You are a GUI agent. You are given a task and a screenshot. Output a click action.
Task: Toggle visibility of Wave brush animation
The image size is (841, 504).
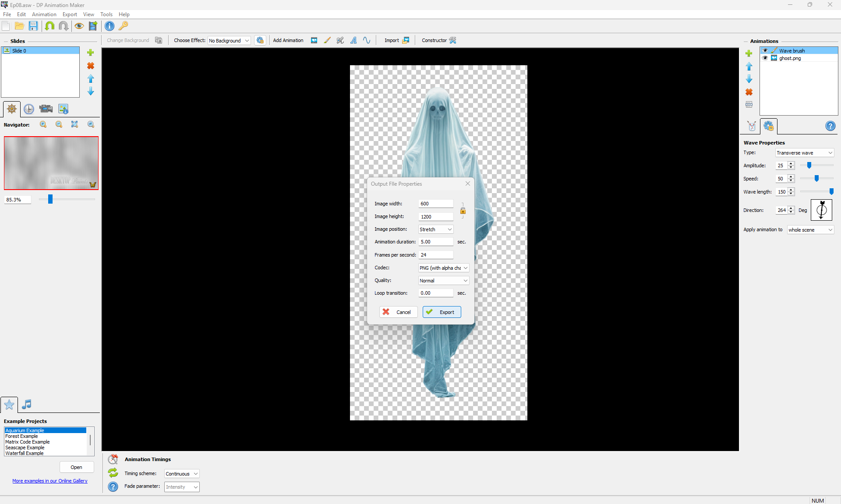click(765, 51)
